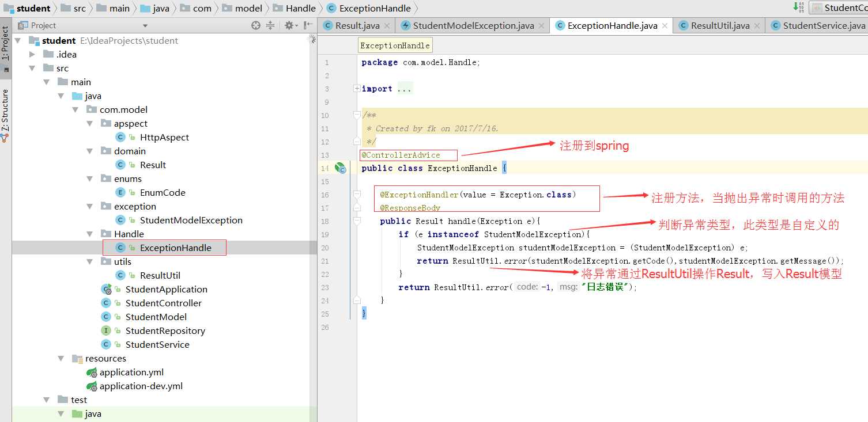Switch to the Result.java tab

pos(357,25)
